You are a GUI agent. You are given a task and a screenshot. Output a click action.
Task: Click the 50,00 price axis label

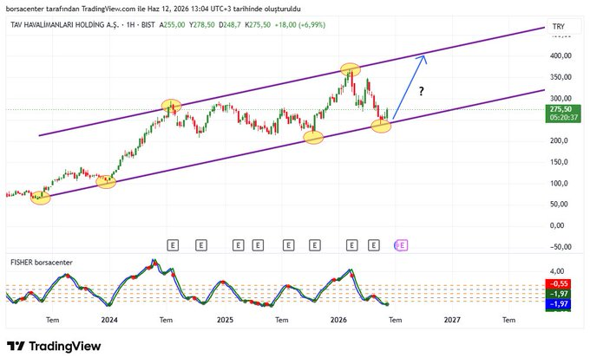[x=559, y=205]
